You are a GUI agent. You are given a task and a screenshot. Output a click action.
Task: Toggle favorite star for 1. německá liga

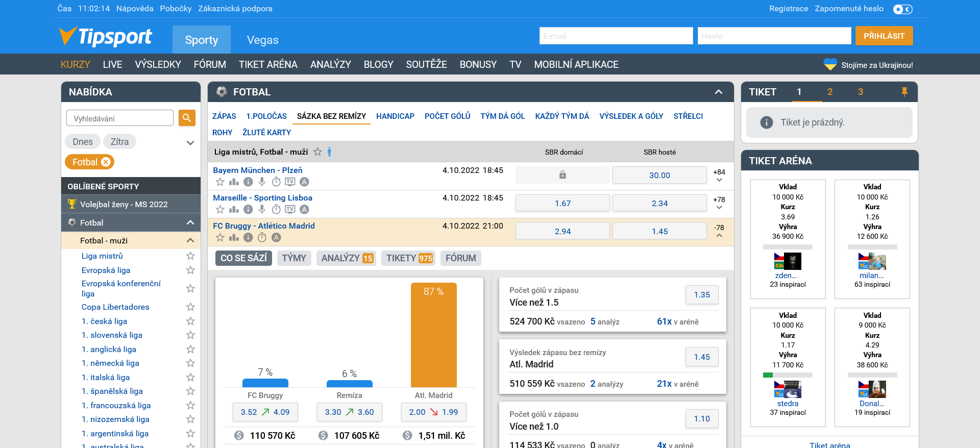(x=190, y=363)
